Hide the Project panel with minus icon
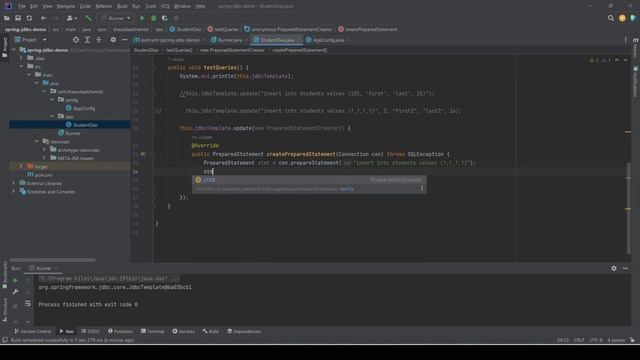Image resolution: width=640 pixels, height=360 pixels. click(x=124, y=40)
